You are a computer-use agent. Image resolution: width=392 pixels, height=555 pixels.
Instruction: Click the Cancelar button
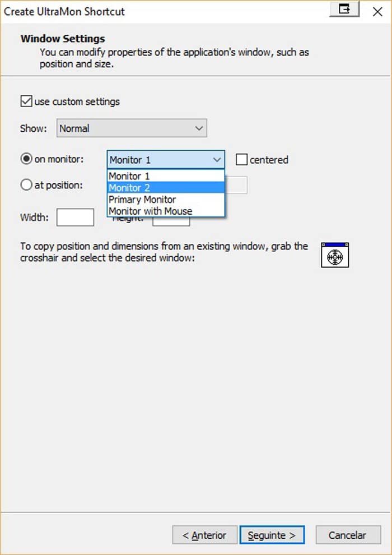348,535
